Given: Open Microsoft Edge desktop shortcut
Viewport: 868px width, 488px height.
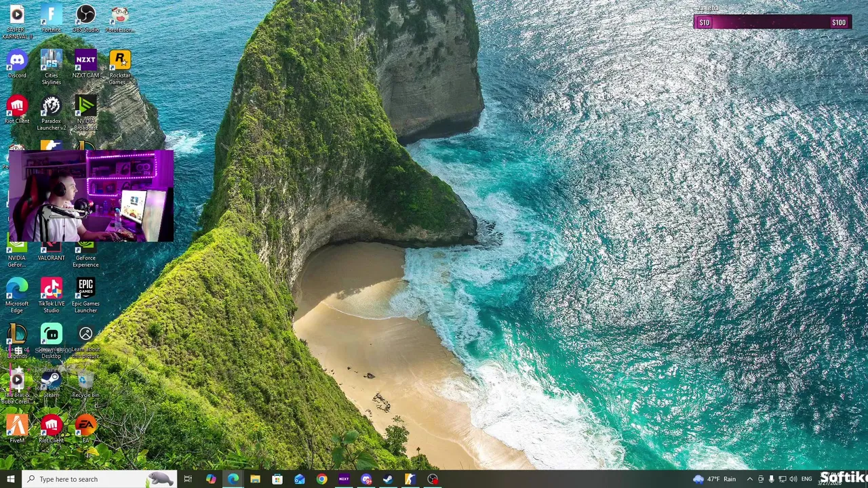Looking at the screenshot, I should (x=17, y=295).
